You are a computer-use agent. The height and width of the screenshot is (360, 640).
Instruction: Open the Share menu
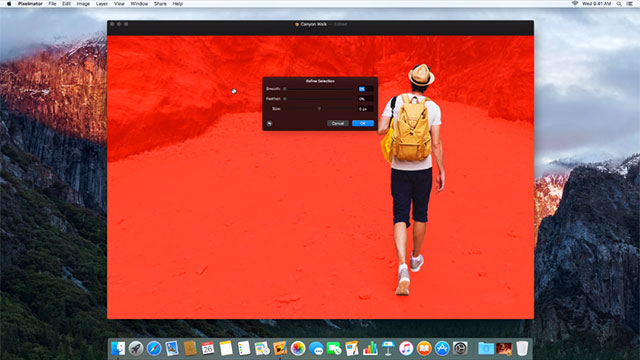(160, 4)
